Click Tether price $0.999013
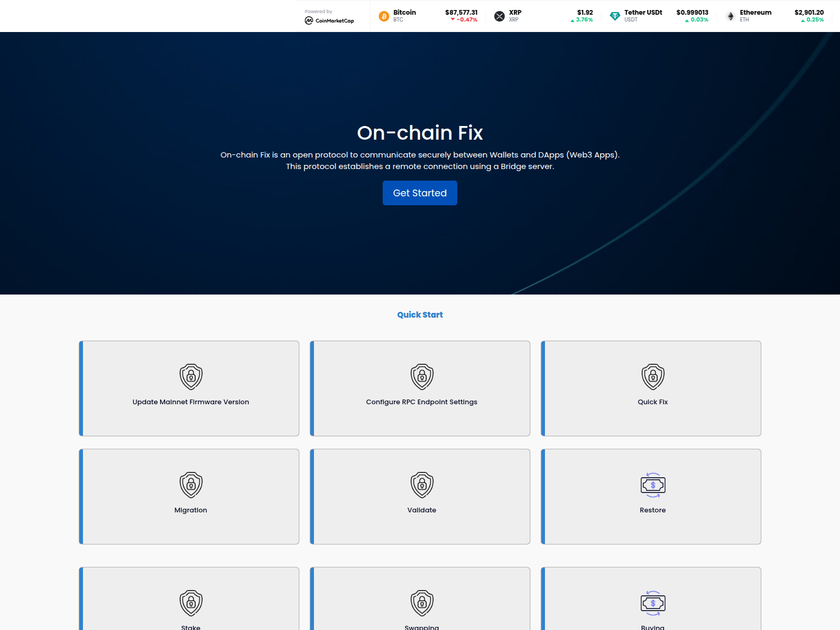 click(x=692, y=12)
